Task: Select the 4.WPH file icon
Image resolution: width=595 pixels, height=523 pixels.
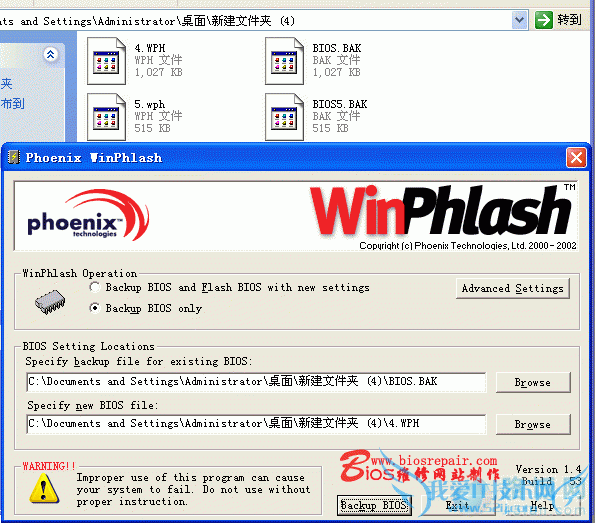Action: click(106, 61)
